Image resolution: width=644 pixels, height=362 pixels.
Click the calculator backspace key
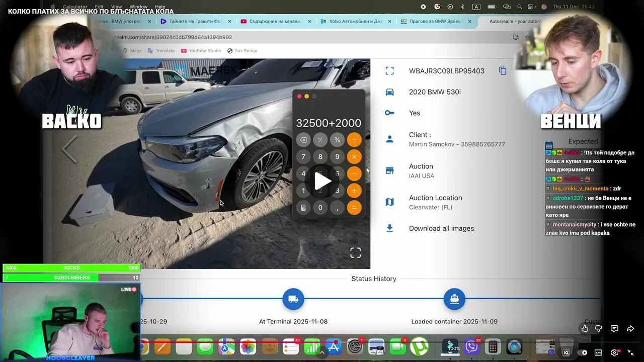pyautogui.click(x=303, y=140)
